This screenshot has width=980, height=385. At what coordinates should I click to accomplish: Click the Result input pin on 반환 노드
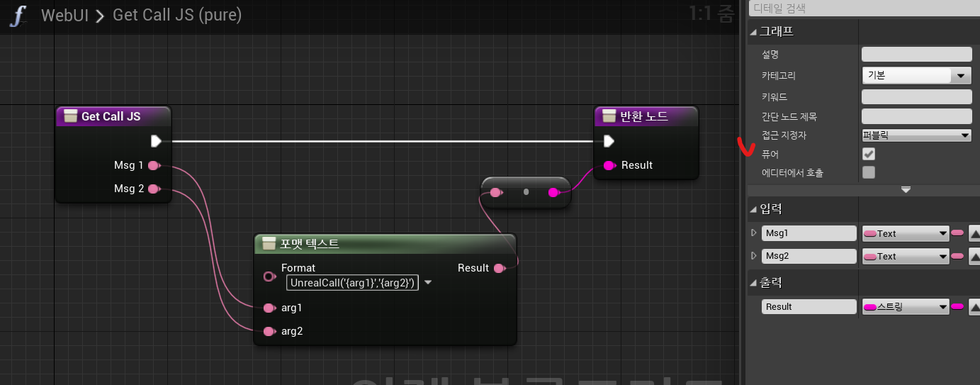609,165
